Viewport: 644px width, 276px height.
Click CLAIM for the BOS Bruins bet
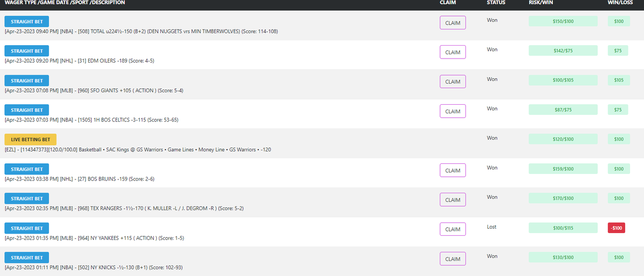[452, 170]
